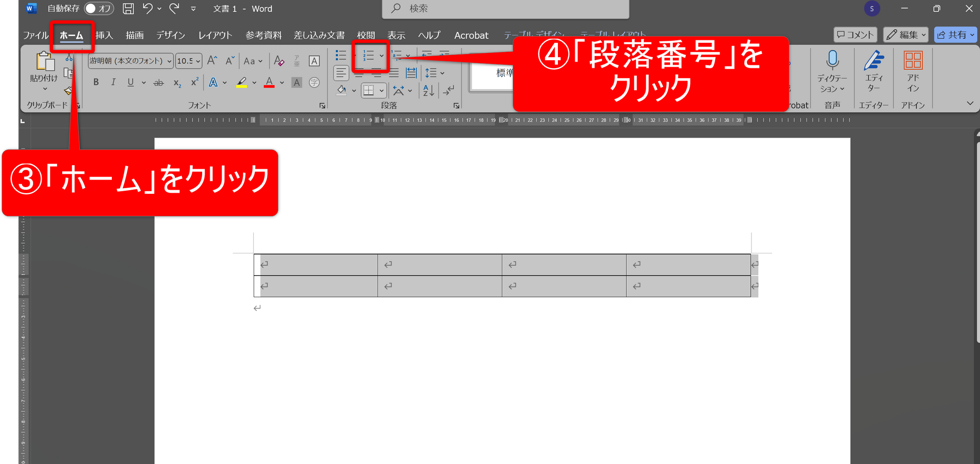Apply bullet list formatting
This screenshot has width=980, height=464.
(x=340, y=56)
